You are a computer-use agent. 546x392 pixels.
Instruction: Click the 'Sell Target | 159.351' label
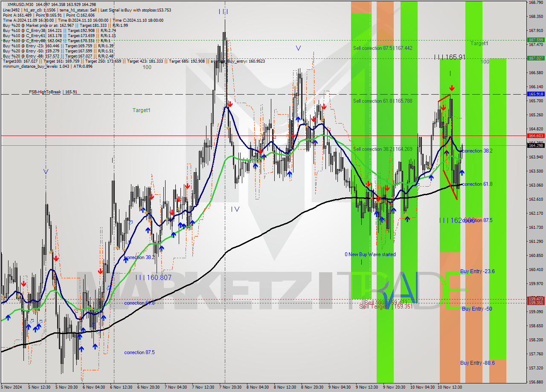[x=386, y=306]
